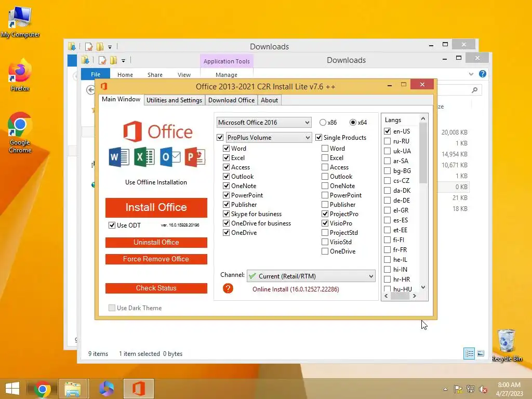The height and width of the screenshot is (399, 532).
Task: Open the Share ribbon tab in Downloads
Action: point(155,75)
